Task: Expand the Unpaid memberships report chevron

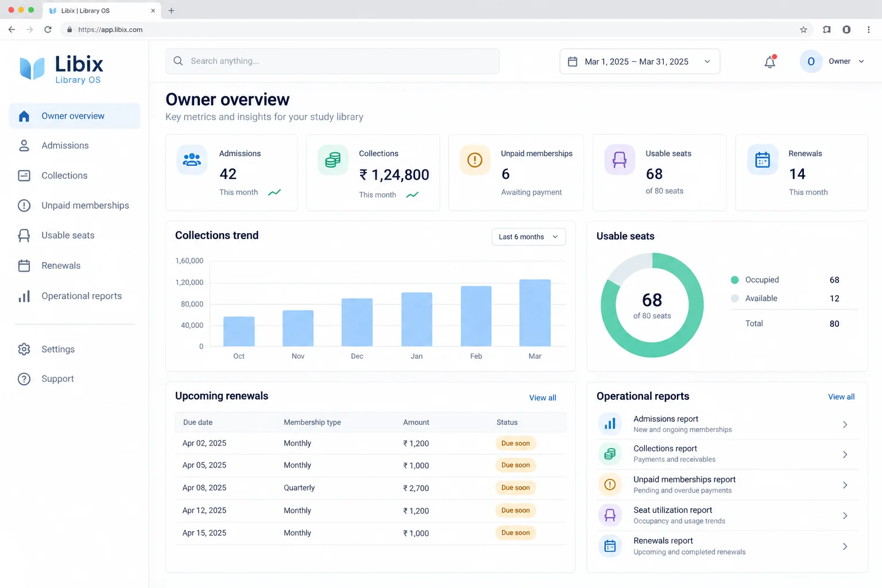Action: [x=845, y=485]
